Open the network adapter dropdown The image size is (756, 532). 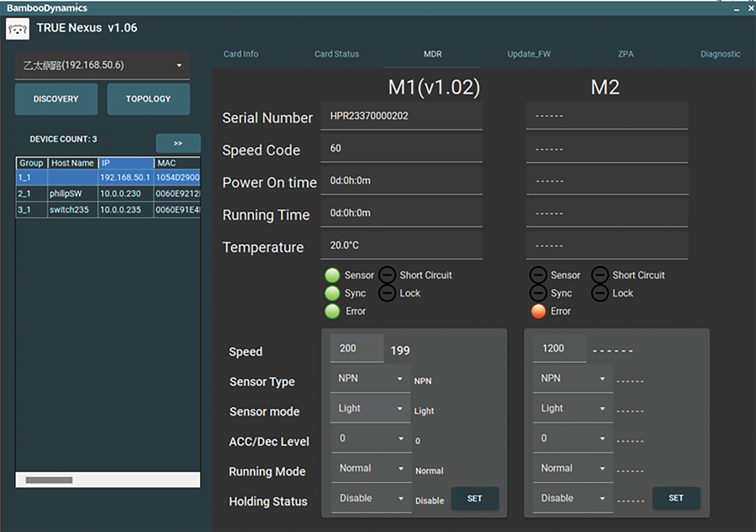coord(103,65)
